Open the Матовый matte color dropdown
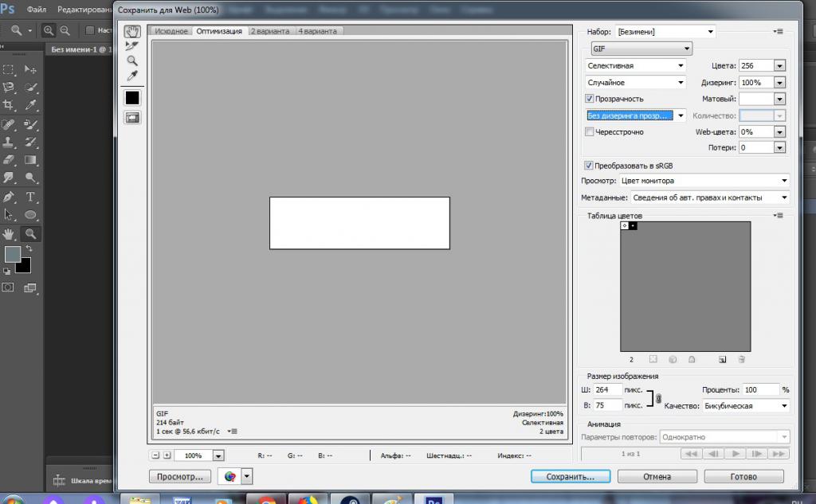Viewport: 816px width, 504px height. [779, 99]
